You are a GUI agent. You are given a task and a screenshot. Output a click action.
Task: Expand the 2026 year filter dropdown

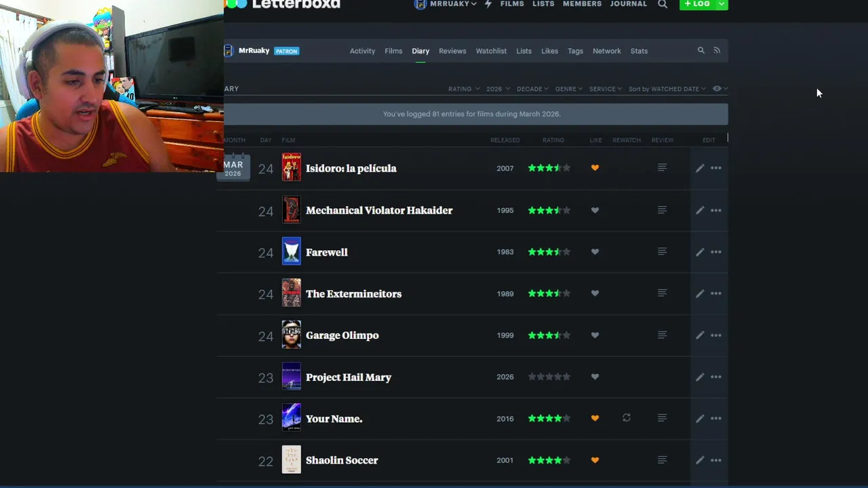[498, 89]
